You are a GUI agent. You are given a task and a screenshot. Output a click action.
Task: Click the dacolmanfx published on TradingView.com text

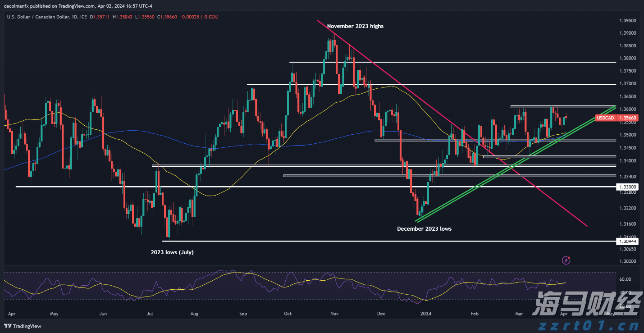click(50, 6)
